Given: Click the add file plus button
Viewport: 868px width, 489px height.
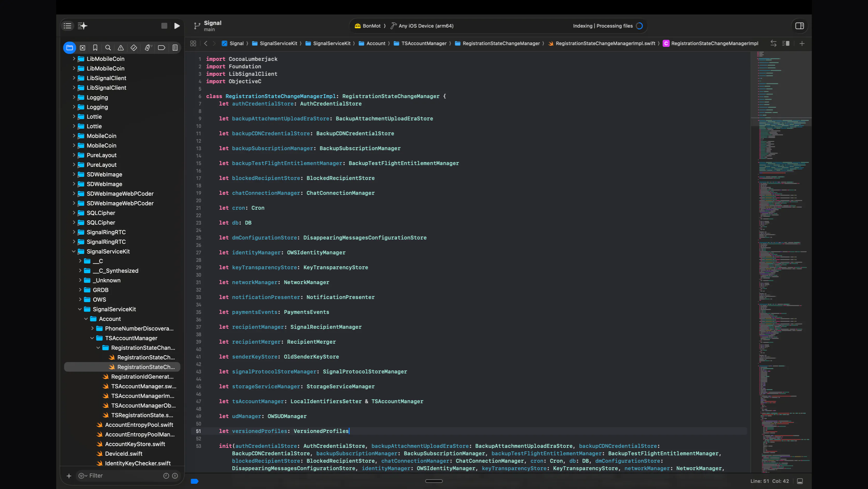Looking at the screenshot, I should click(x=69, y=476).
